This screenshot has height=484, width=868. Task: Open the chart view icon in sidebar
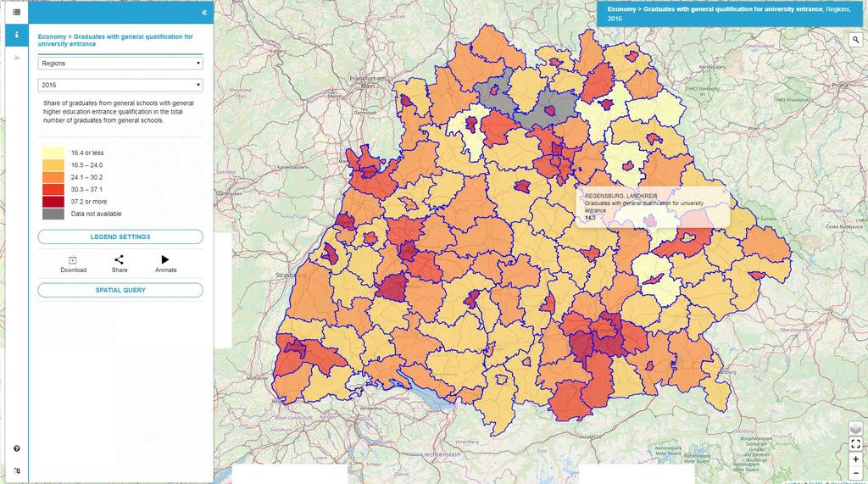[x=17, y=58]
